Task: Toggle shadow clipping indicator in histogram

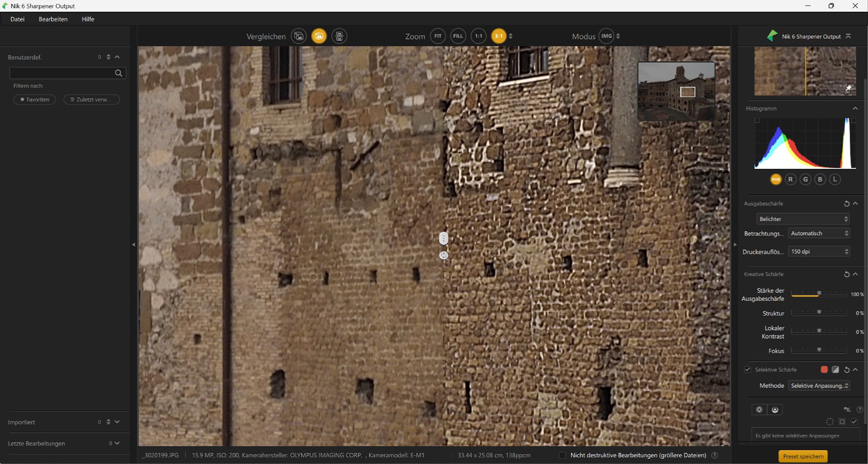Action: coord(757,121)
